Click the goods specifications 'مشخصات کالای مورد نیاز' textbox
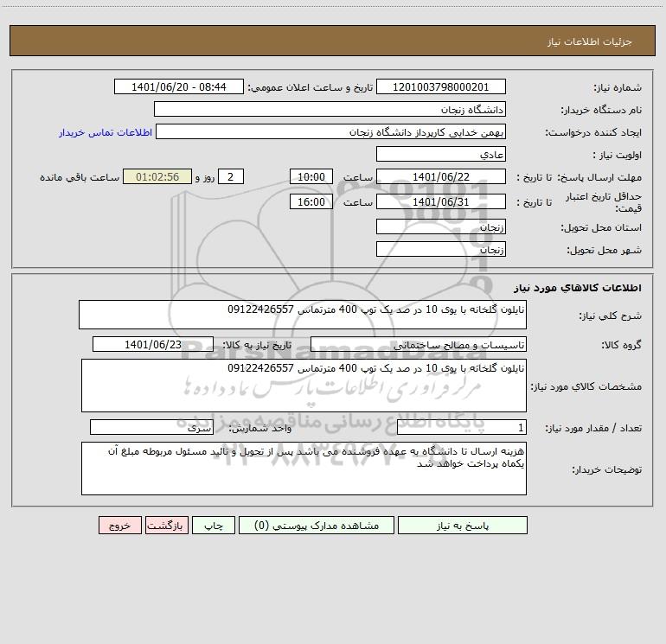The image size is (666, 644). click(x=304, y=386)
